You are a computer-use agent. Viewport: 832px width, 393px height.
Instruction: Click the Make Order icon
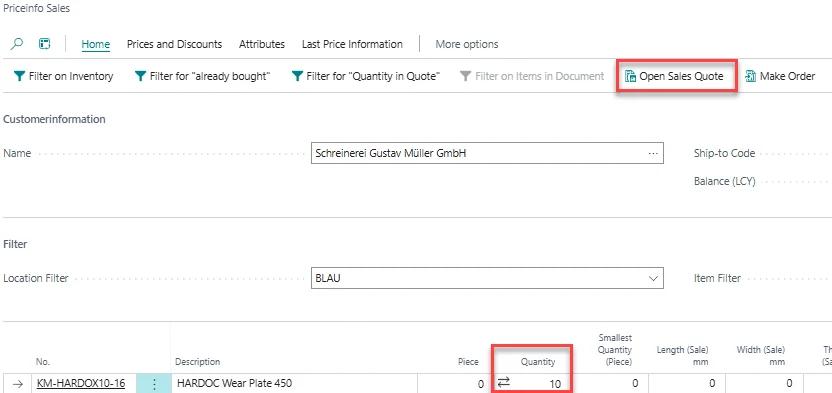point(751,76)
